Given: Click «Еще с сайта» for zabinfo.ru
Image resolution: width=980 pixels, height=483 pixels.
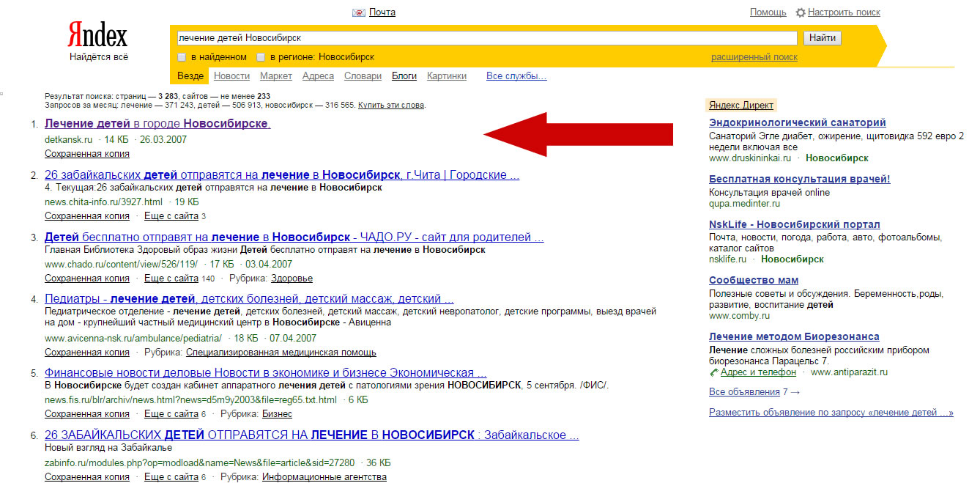Looking at the screenshot, I should coord(171,477).
